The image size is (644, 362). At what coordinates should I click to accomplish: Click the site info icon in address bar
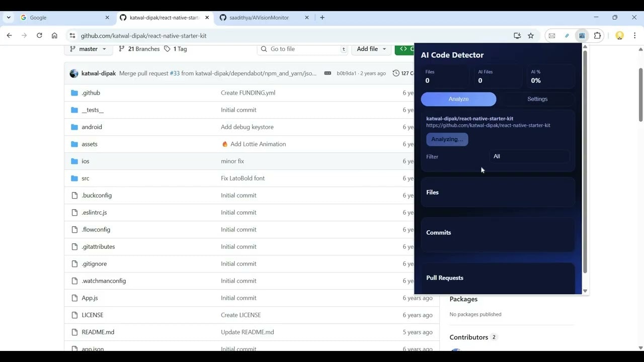pos(72,36)
